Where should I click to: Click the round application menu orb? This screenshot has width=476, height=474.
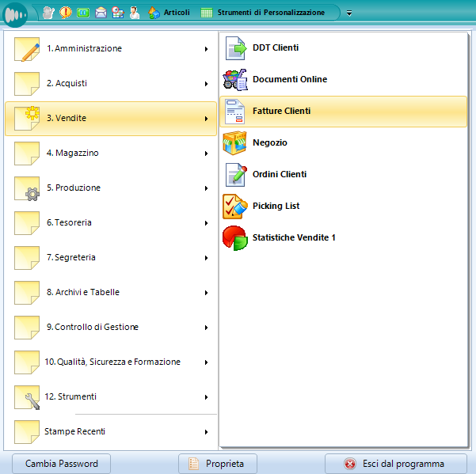pos(15,13)
